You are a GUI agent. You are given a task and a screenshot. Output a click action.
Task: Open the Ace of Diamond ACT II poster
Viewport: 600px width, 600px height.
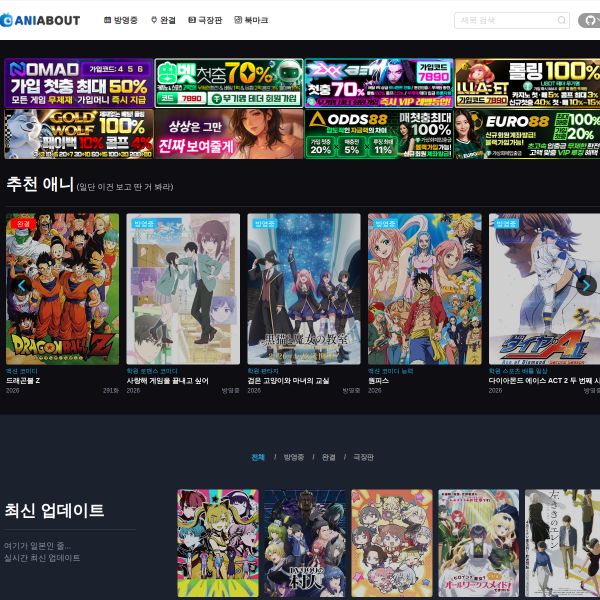(x=544, y=289)
